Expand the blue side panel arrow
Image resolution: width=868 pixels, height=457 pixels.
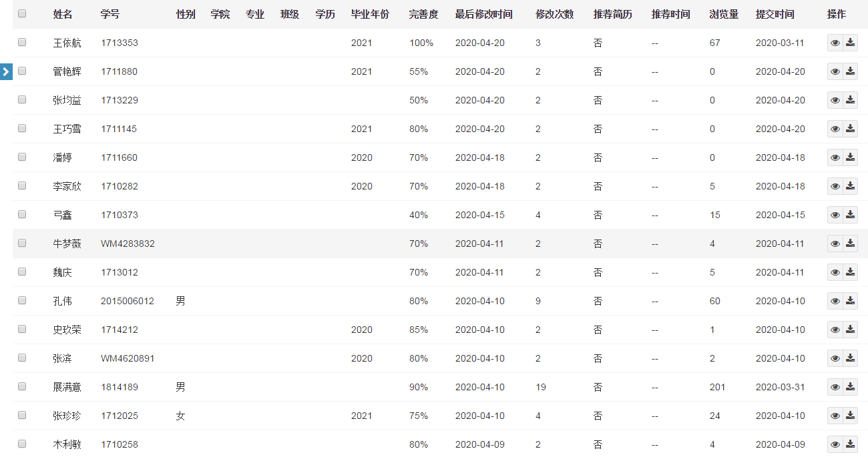pos(6,71)
